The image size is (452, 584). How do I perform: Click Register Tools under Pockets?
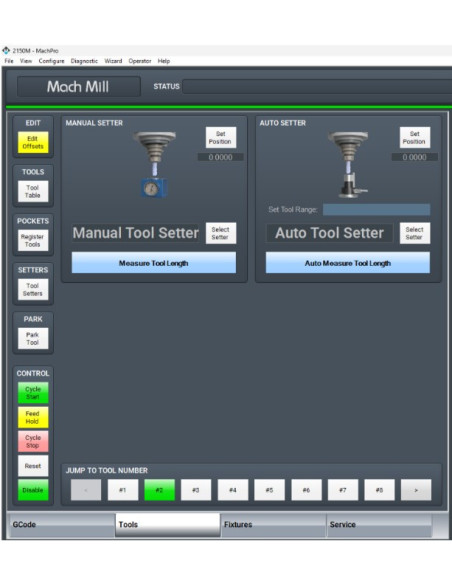click(33, 241)
